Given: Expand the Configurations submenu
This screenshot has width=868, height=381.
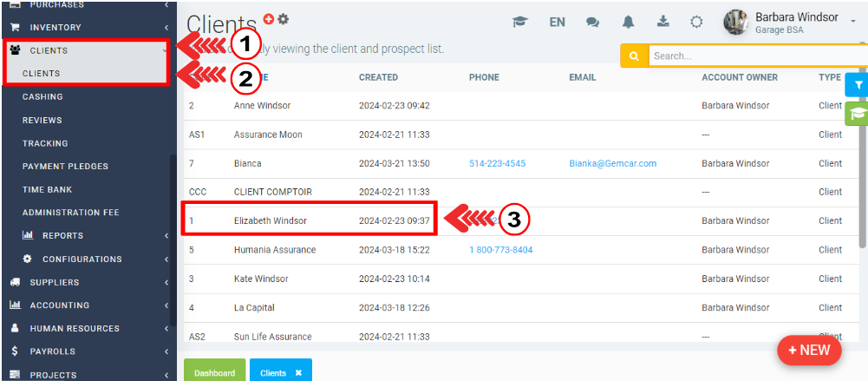Looking at the screenshot, I should click(82, 259).
